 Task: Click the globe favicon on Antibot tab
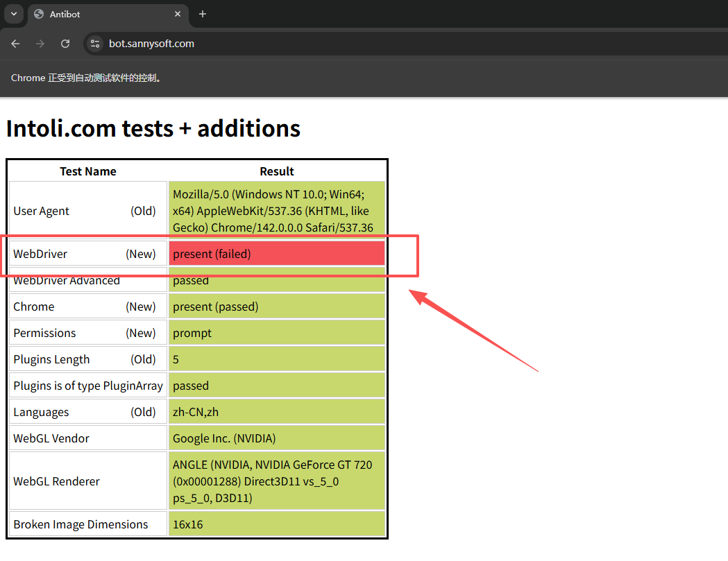[39, 14]
